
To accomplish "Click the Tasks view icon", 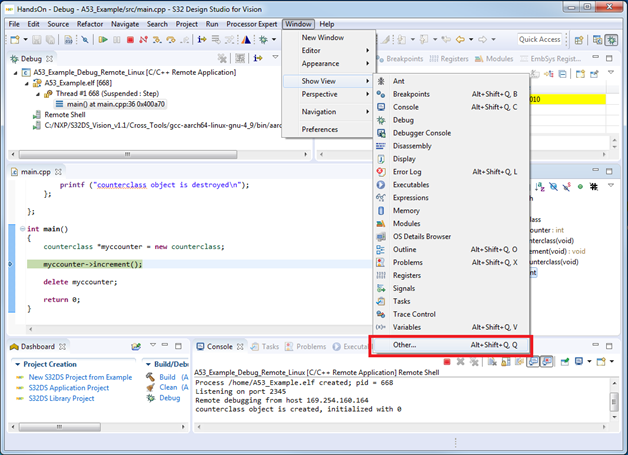I will [381, 301].
